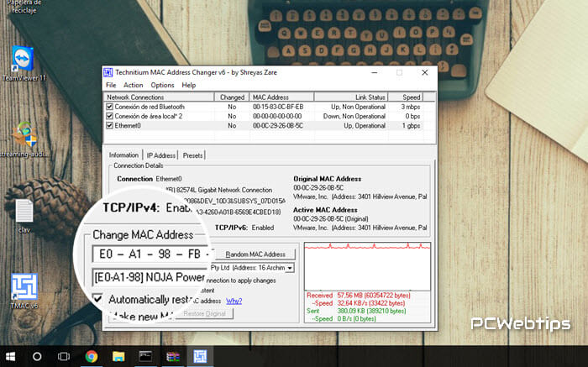Click the 'Up, Operational' link status
Screen dimensions: 588x367
pos(365,126)
